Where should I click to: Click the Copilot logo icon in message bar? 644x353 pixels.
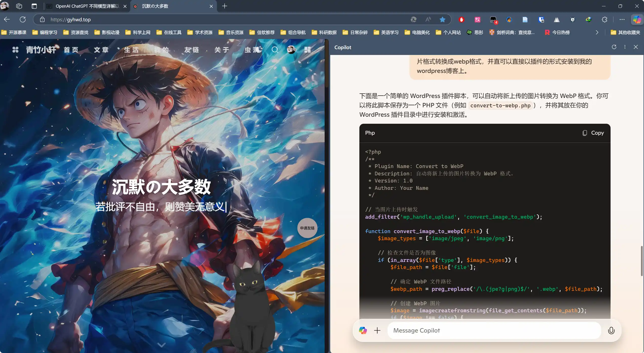[363, 330]
